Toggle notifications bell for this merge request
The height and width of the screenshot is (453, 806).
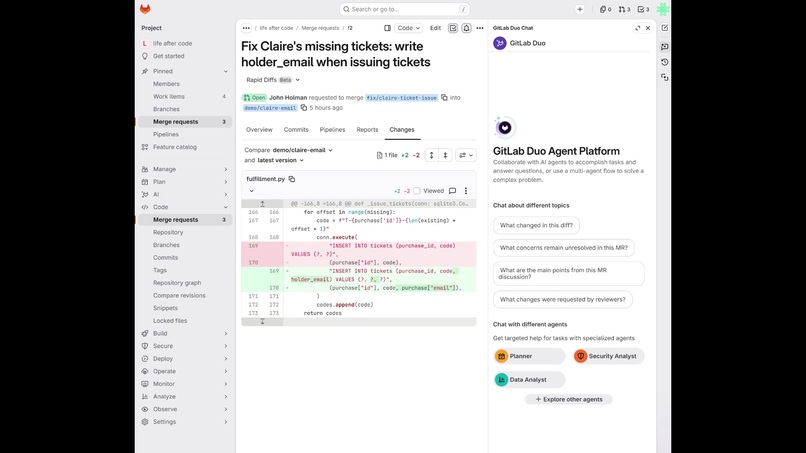point(466,28)
